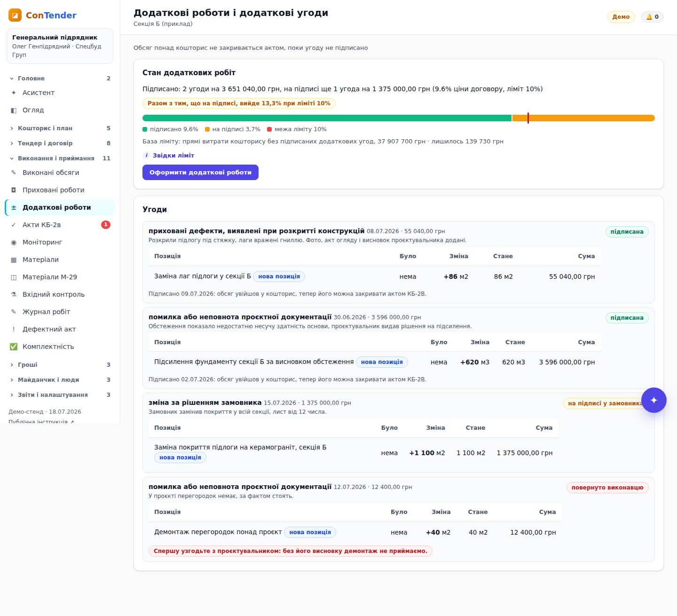Click the 'повернуто виконавцю' status badge

607,488
